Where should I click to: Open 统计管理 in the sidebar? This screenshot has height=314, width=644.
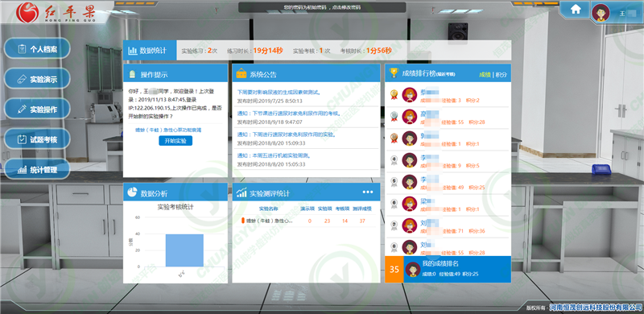pyautogui.click(x=37, y=169)
